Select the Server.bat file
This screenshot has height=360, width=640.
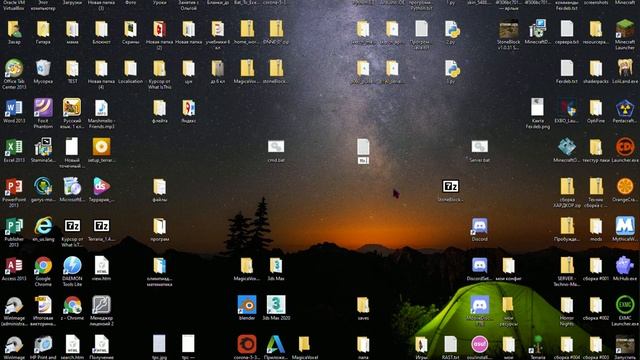(480, 147)
